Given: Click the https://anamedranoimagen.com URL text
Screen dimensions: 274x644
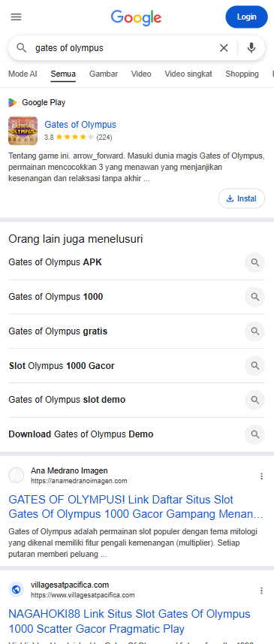Looking at the screenshot, I should pos(79,480).
